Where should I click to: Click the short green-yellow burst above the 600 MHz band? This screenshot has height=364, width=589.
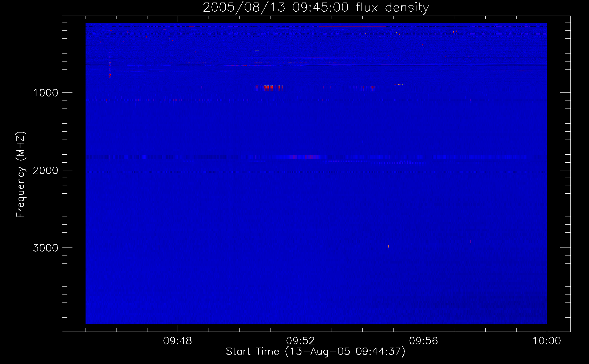257,51
